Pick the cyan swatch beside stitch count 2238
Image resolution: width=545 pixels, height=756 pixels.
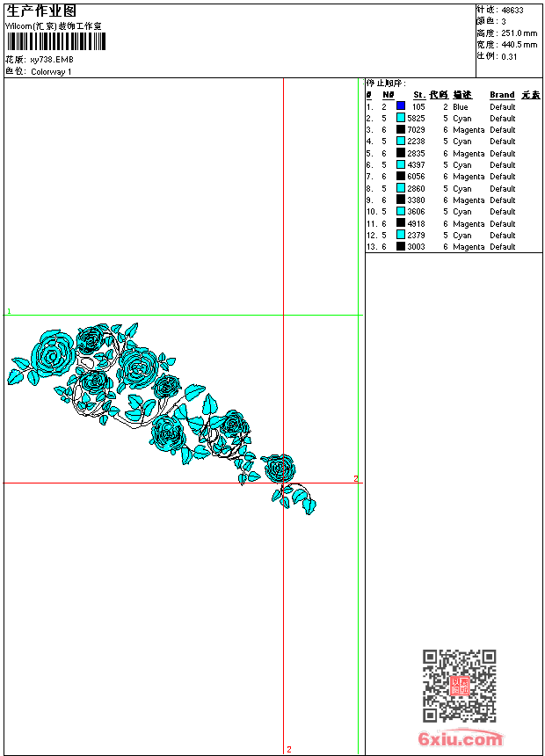click(x=401, y=141)
